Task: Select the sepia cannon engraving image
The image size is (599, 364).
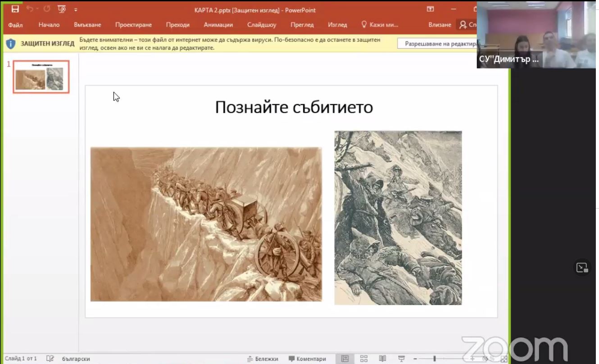Action: [206, 224]
